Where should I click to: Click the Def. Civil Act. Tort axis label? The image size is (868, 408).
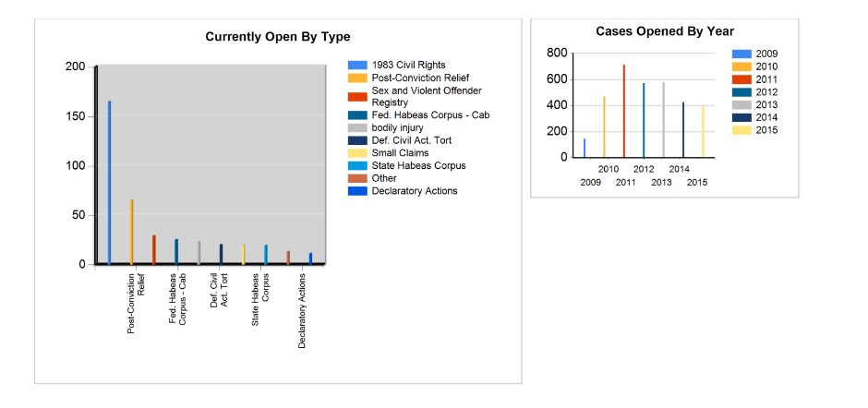(x=220, y=289)
